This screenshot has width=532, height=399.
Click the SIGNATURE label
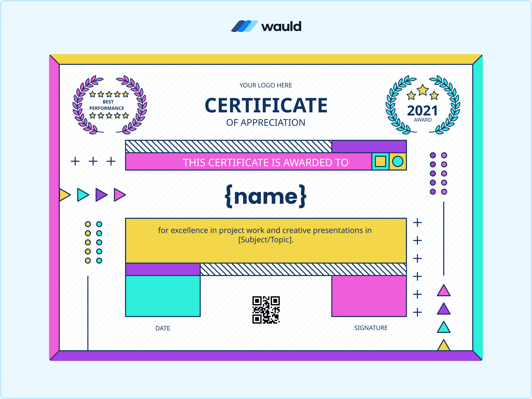[x=371, y=328]
